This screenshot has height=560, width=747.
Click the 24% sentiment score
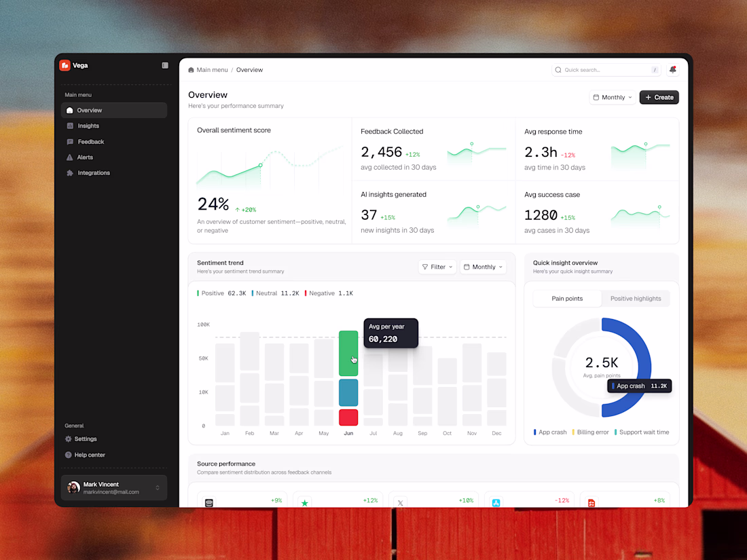pos(213,204)
